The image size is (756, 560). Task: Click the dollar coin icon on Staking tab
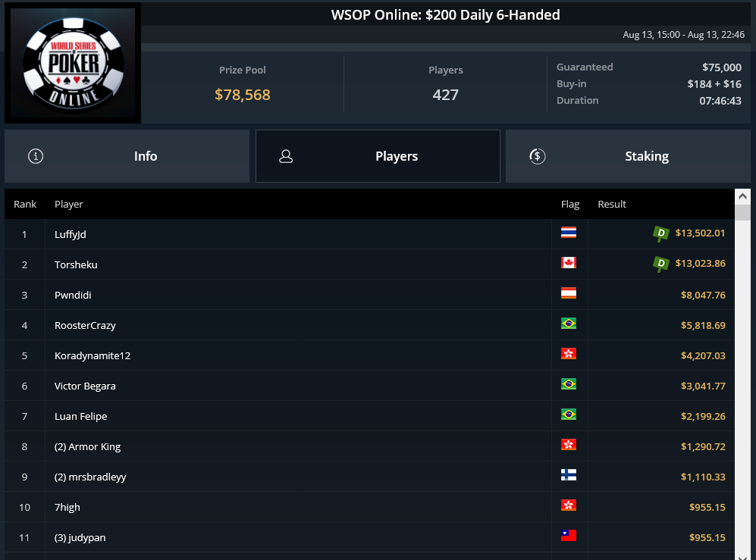click(x=537, y=156)
